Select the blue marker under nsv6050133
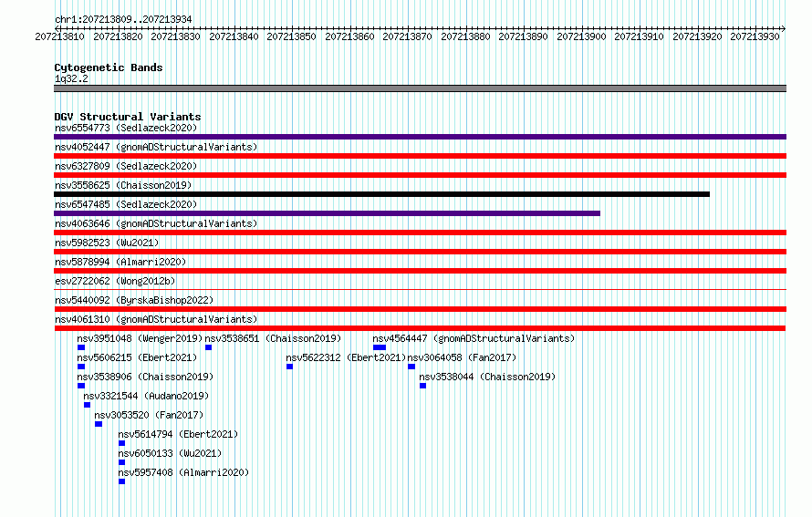The height and width of the screenshot is (517, 812). click(x=121, y=462)
